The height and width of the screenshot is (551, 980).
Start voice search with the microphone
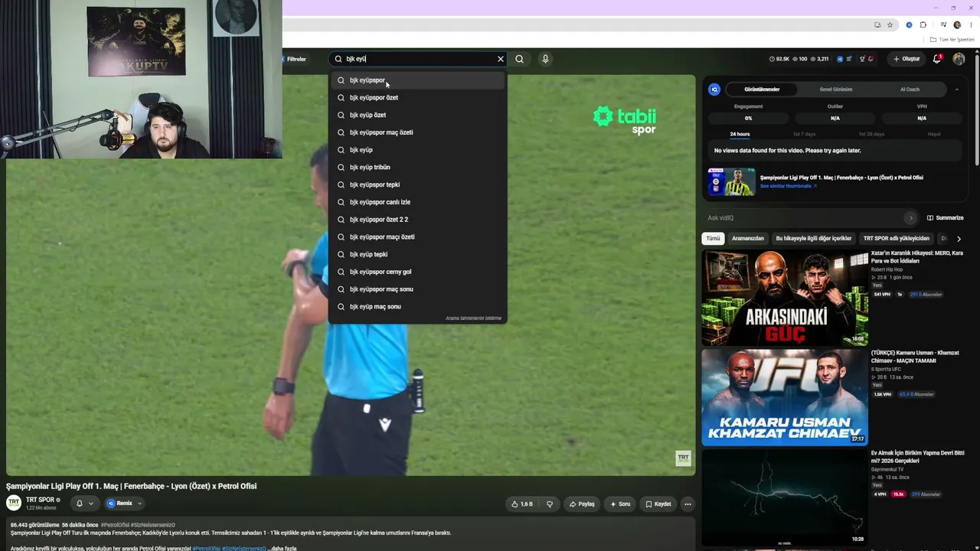click(x=545, y=59)
